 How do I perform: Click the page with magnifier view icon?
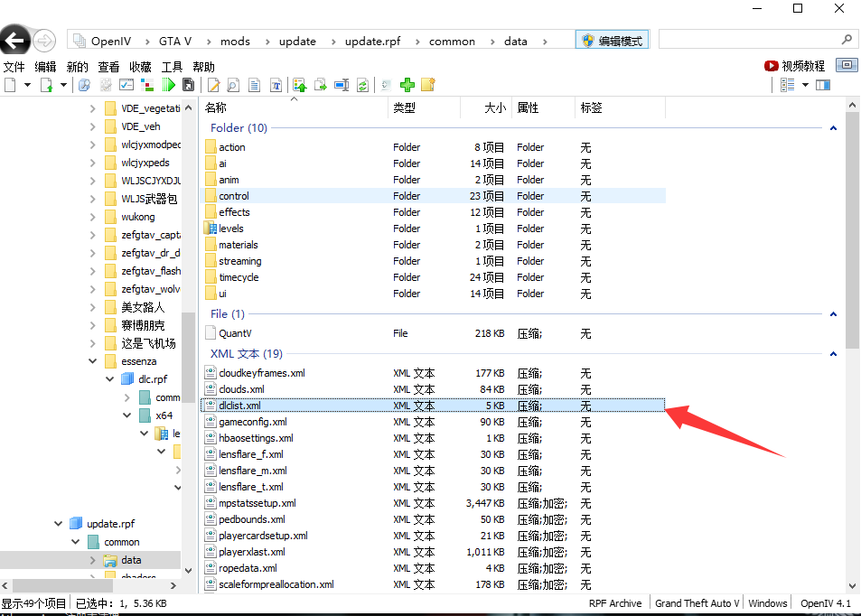click(233, 85)
